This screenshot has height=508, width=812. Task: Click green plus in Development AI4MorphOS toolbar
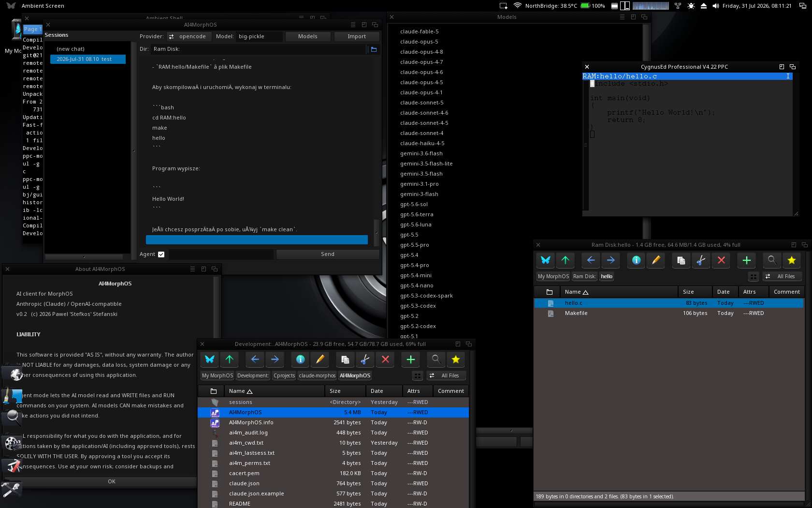click(x=410, y=359)
